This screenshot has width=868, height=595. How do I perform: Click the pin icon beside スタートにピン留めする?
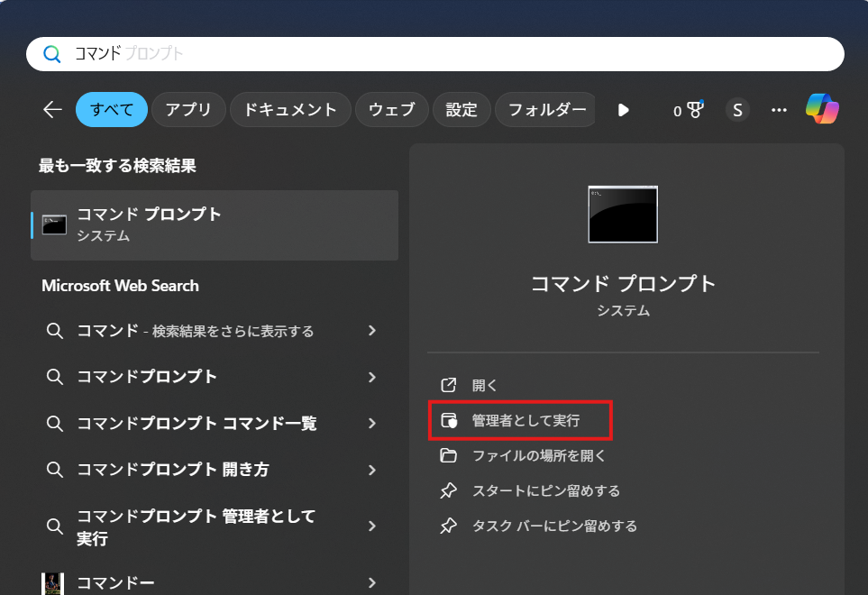[448, 490]
